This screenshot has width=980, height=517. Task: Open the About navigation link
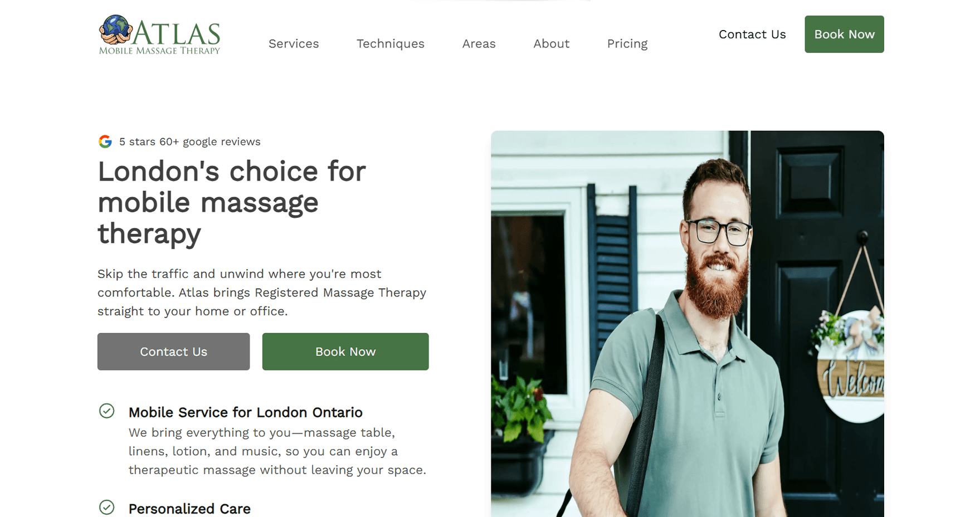click(552, 43)
